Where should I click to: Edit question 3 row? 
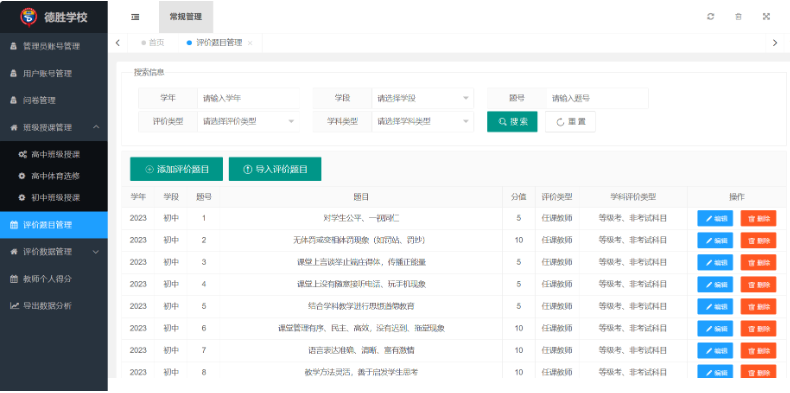point(715,263)
